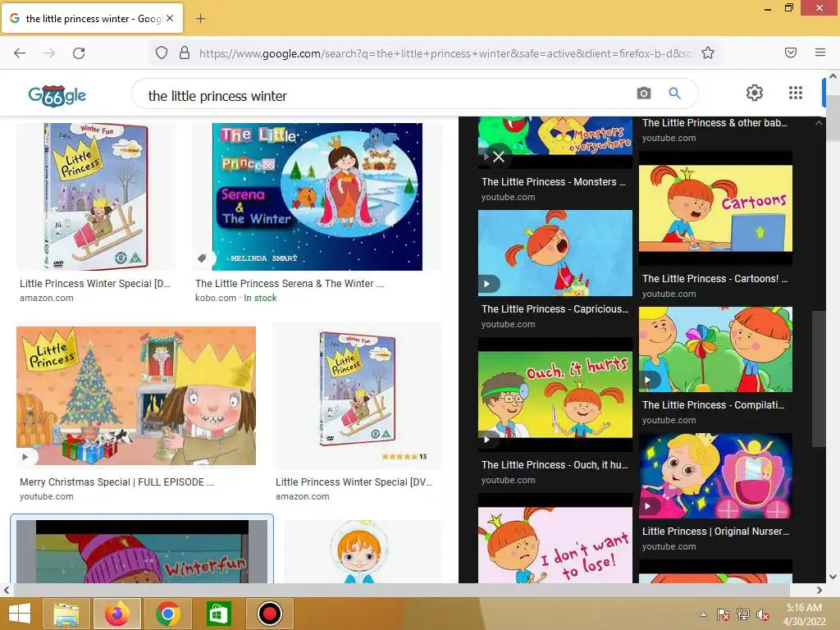Viewport: 840px width, 630px height.
Task: Click 'The Little Princess Serena & The Winter' link
Action: coord(290,284)
